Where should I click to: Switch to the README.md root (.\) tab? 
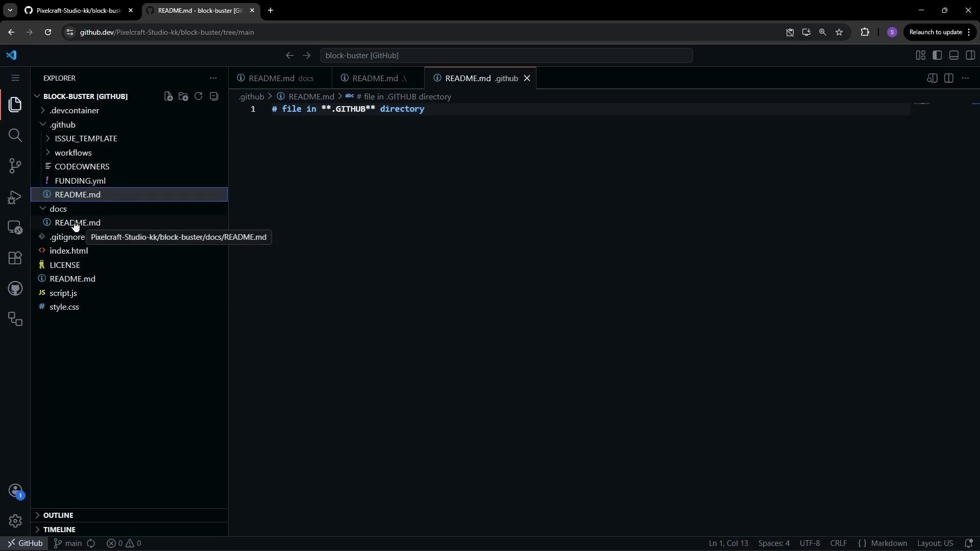(378, 78)
